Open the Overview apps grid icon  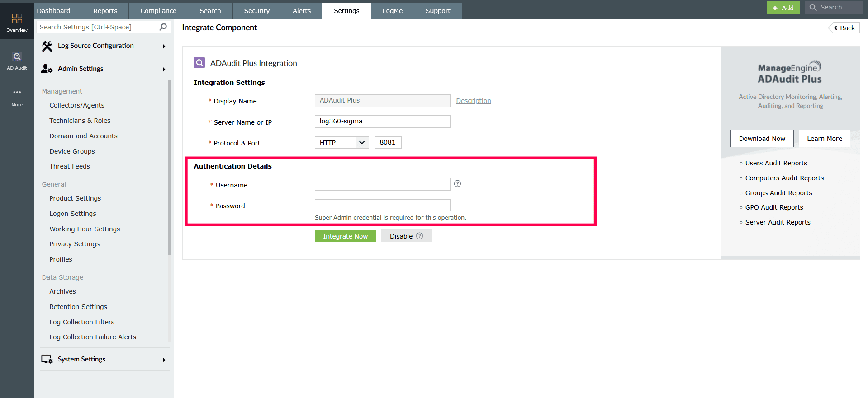pos(17,19)
